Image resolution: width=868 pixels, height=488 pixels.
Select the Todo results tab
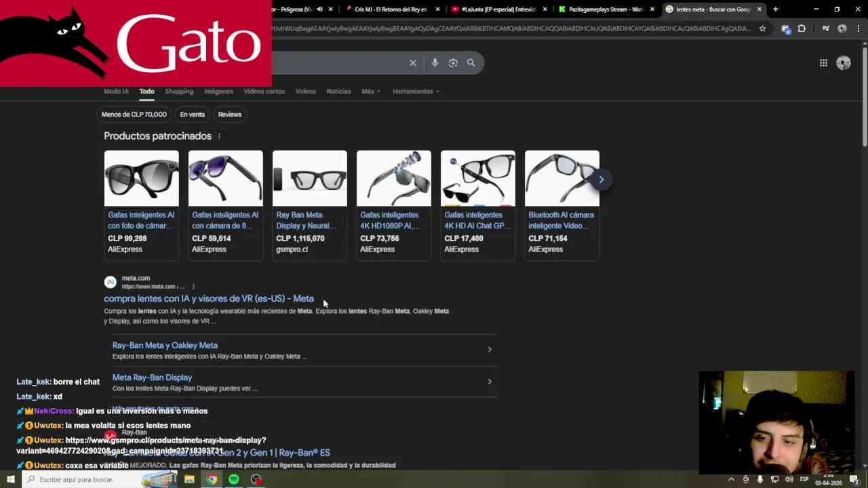(x=146, y=91)
